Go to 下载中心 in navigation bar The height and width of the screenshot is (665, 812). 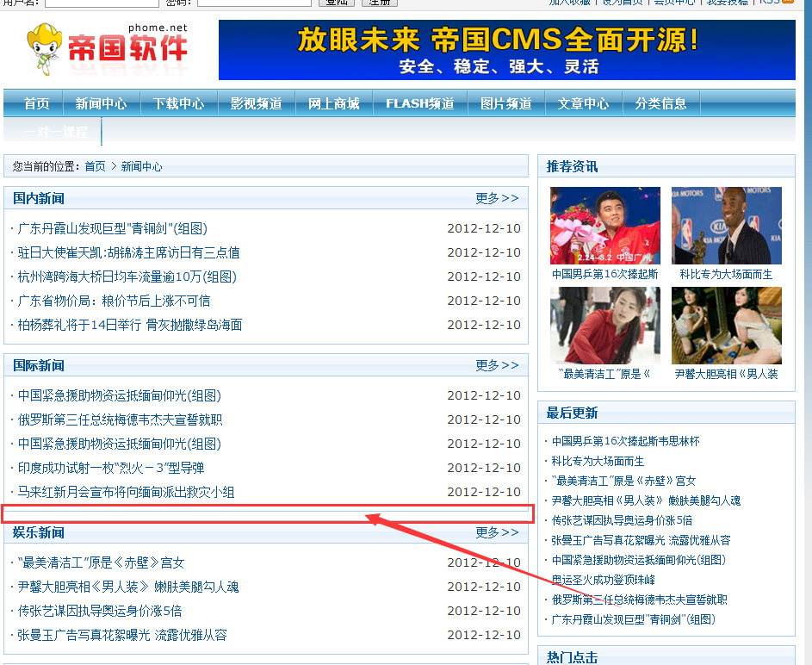pyautogui.click(x=178, y=103)
